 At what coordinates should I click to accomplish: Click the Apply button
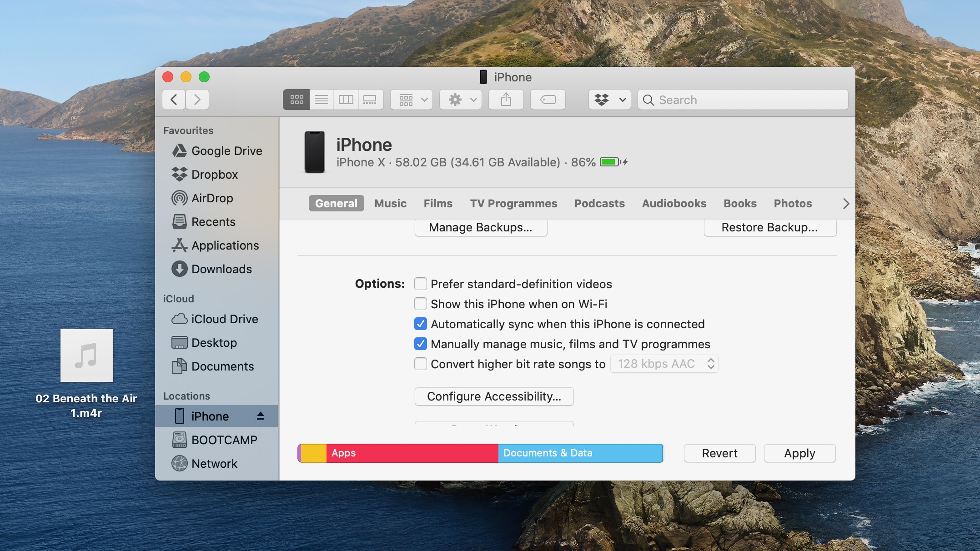tap(799, 453)
